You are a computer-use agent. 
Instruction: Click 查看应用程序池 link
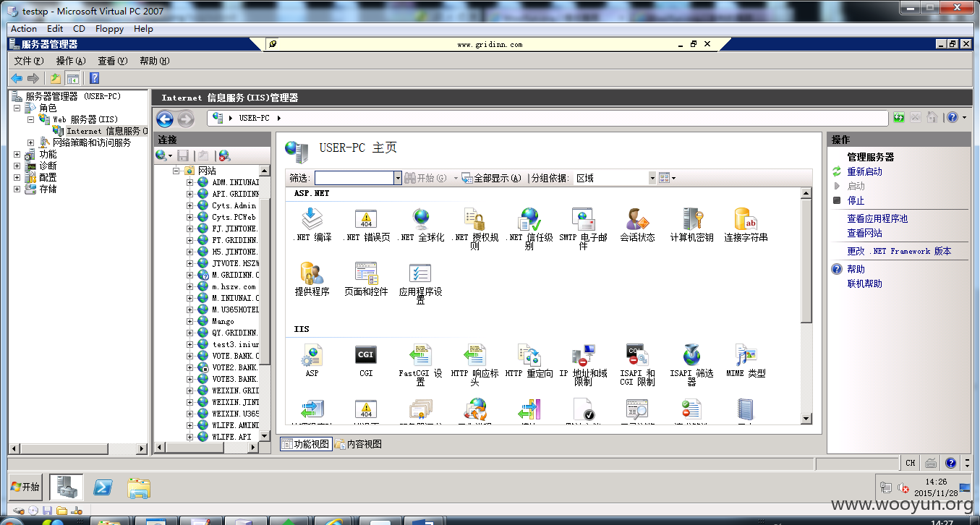[877, 218]
